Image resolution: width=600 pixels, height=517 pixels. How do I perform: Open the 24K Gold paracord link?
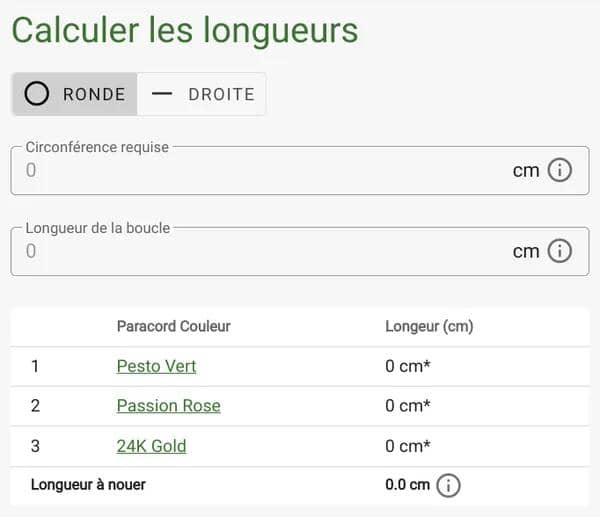[151, 446]
